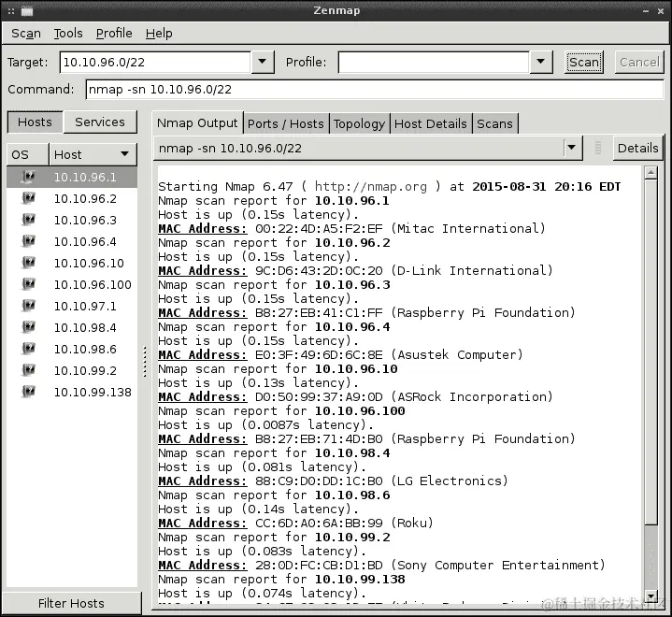Click the OS icon for host 10.10.96.1
The image size is (672, 617).
(28, 177)
